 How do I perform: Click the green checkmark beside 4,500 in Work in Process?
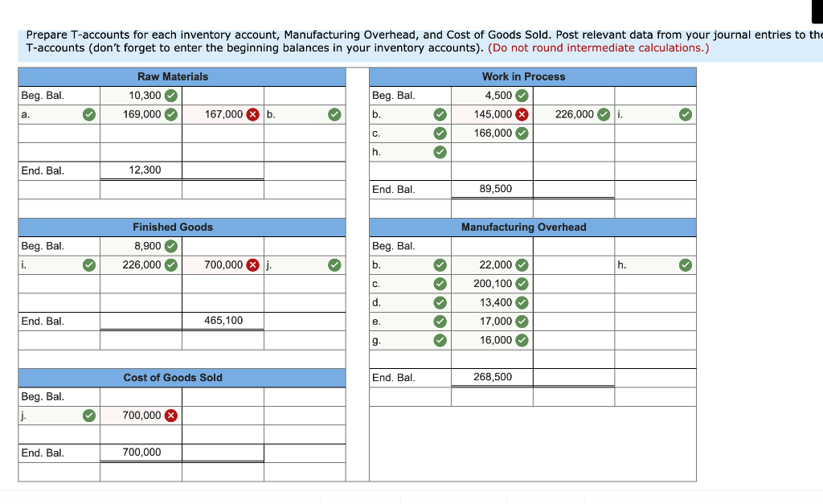(522, 96)
